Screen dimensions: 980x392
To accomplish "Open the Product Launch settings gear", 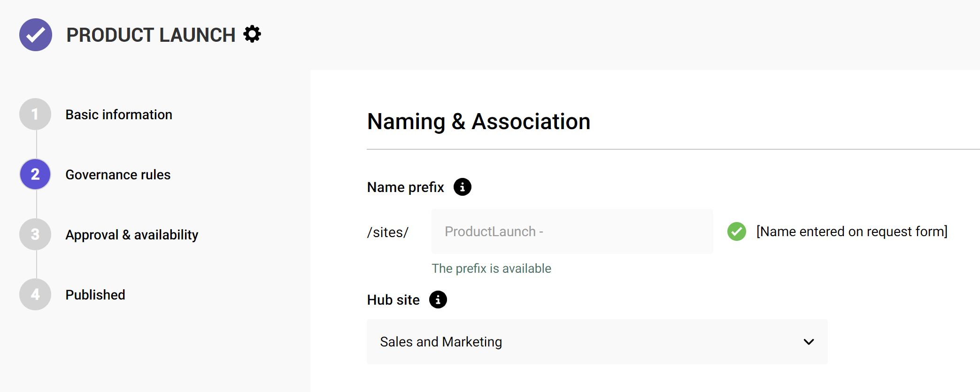I will coord(252,34).
